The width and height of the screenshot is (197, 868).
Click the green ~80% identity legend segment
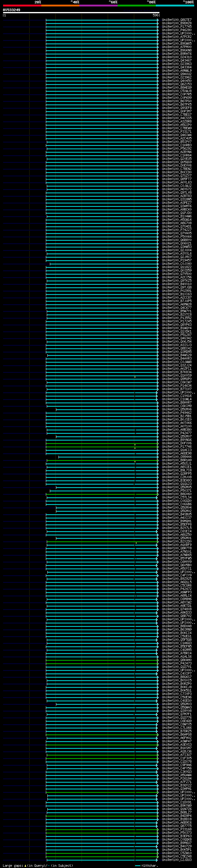tap(136, 6)
